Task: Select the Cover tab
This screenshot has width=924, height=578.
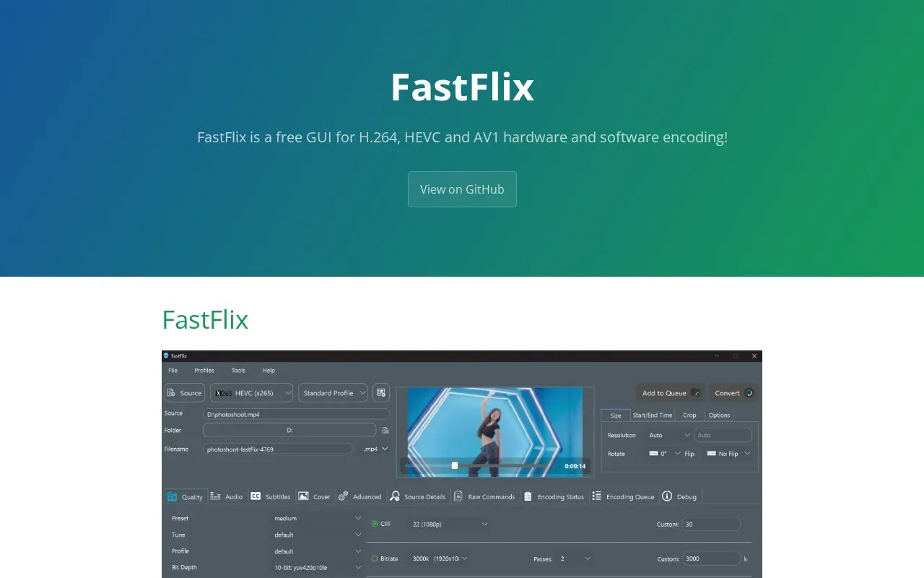Action: pos(314,496)
